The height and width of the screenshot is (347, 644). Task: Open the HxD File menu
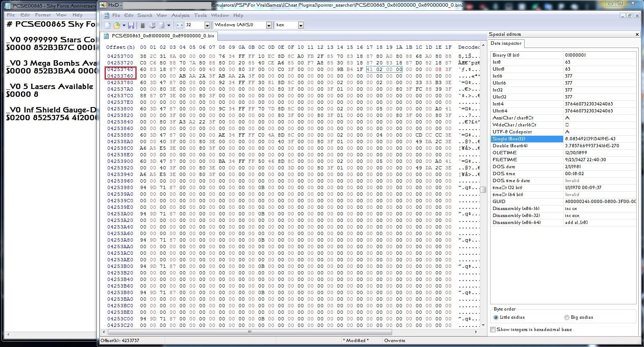pyautogui.click(x=116, y=16)
